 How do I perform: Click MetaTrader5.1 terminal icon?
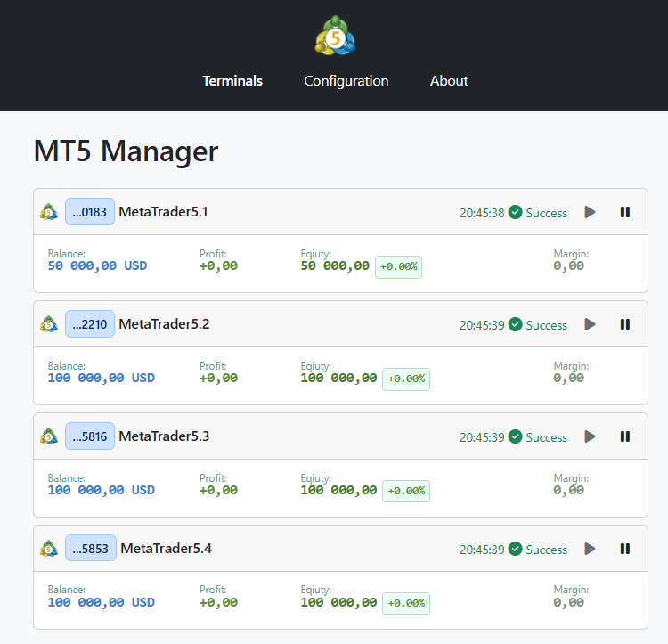pos(49,212)
